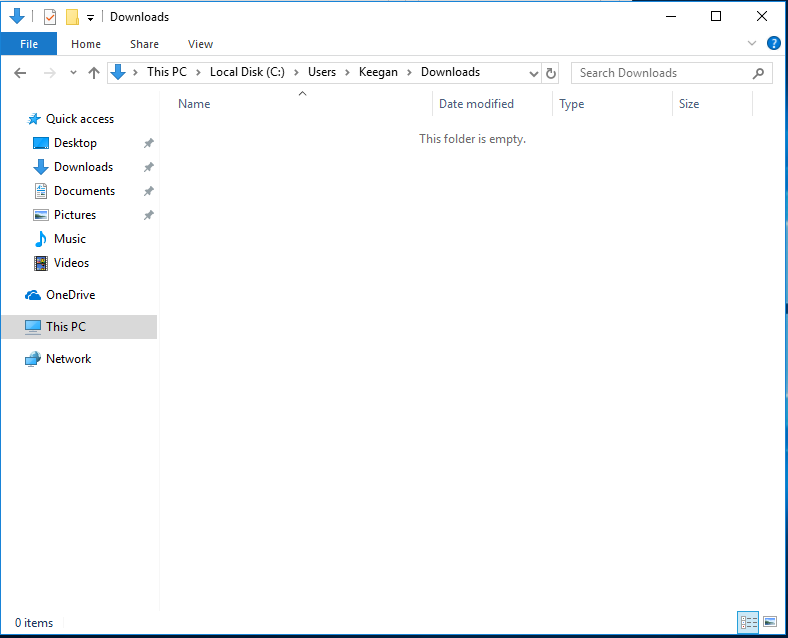Select Quick access in navigation pane

click(x=79, y=119)
